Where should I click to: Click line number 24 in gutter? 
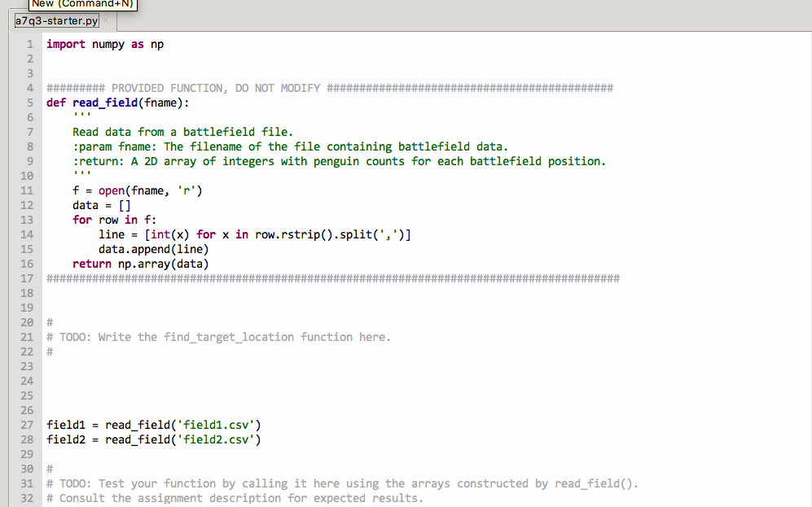point(27,381)
